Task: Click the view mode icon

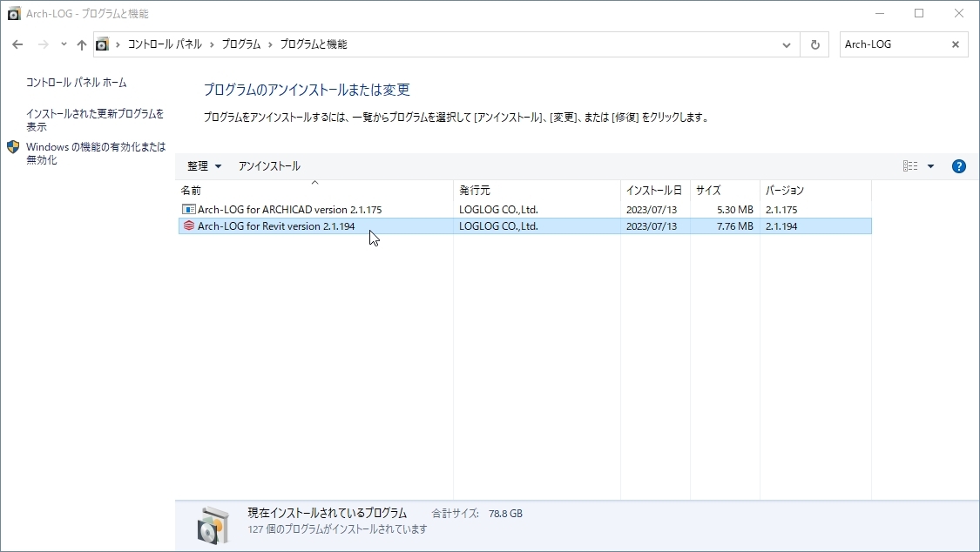Action: 910,166
